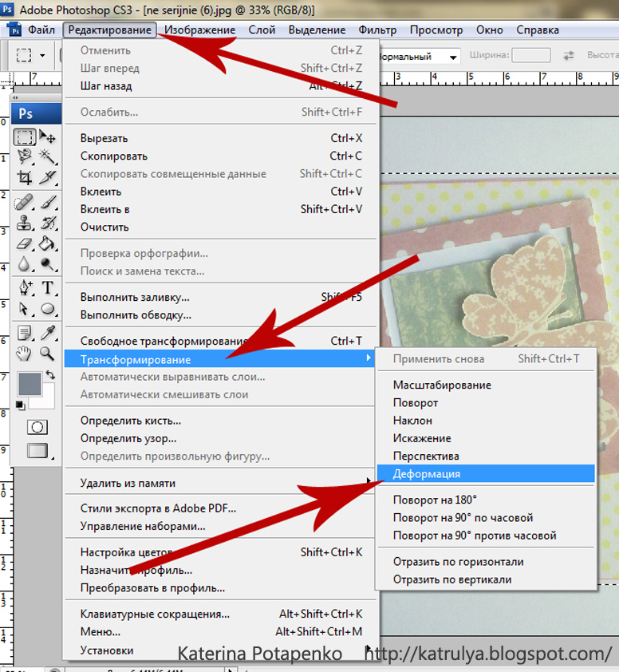Select the Zoom tool
Image resolution: width=619 pixels, height=672 pixels.
(48, 354)
